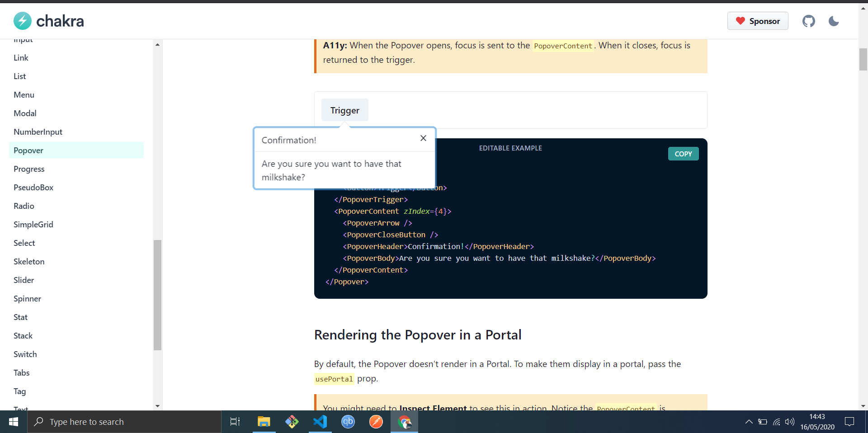Toggle dark mode with the moon icon

(x=833, y=21)
